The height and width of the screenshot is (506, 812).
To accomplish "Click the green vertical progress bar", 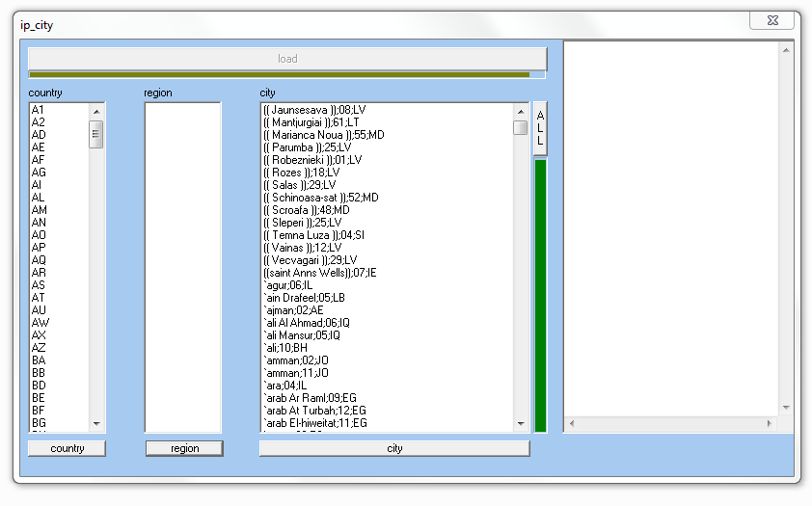I will click(x=540, y=294).
